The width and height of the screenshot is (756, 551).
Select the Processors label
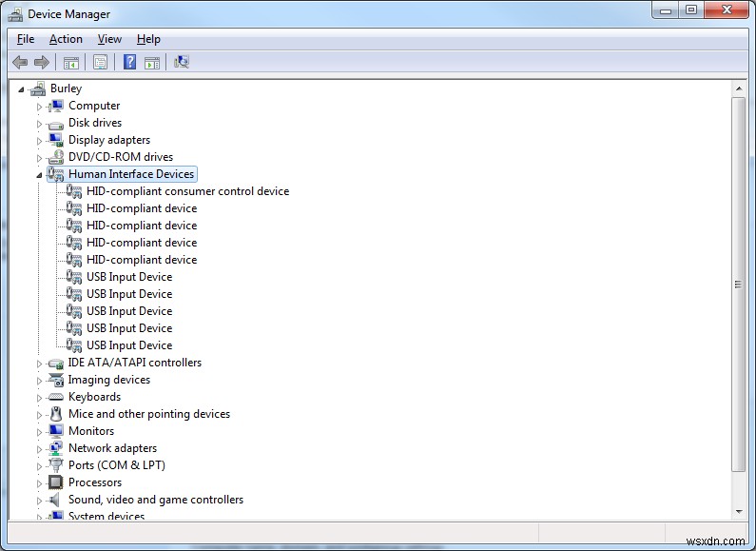click(x=95, y=482)
